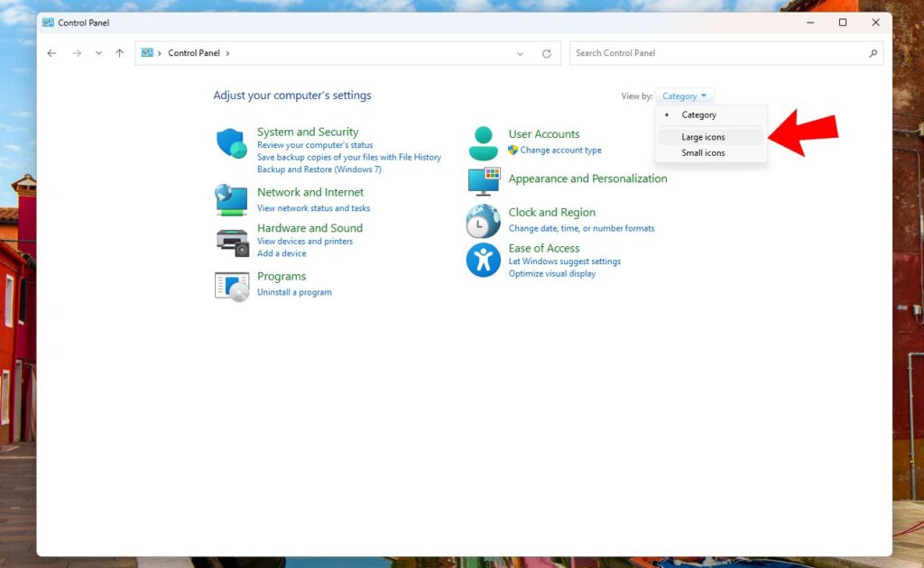Open the Appearance and Personalization monitor icon

tap(484, 181)
